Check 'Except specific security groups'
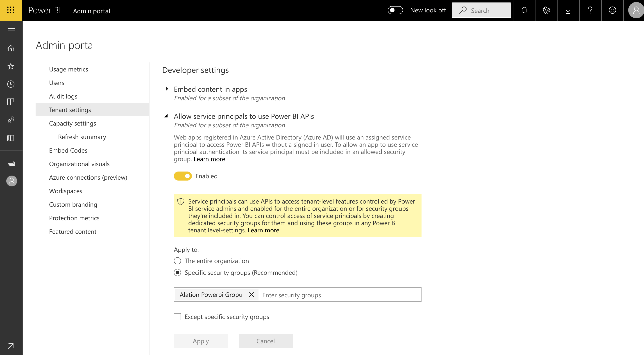 tap(177, 316)
